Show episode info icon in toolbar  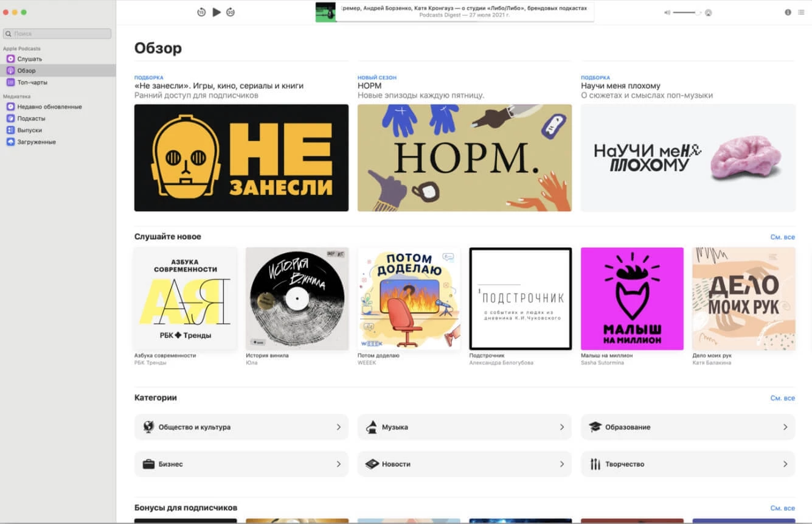point(788,12)
